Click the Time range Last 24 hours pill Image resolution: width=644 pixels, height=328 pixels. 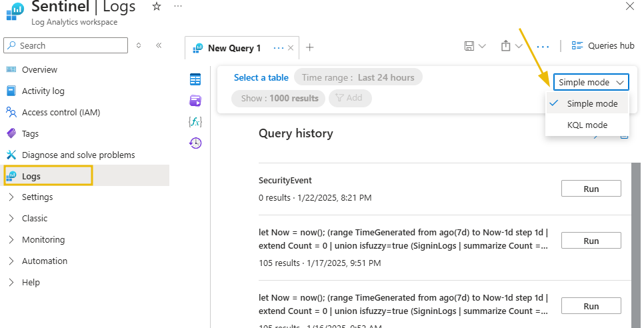tap(358, 77)
